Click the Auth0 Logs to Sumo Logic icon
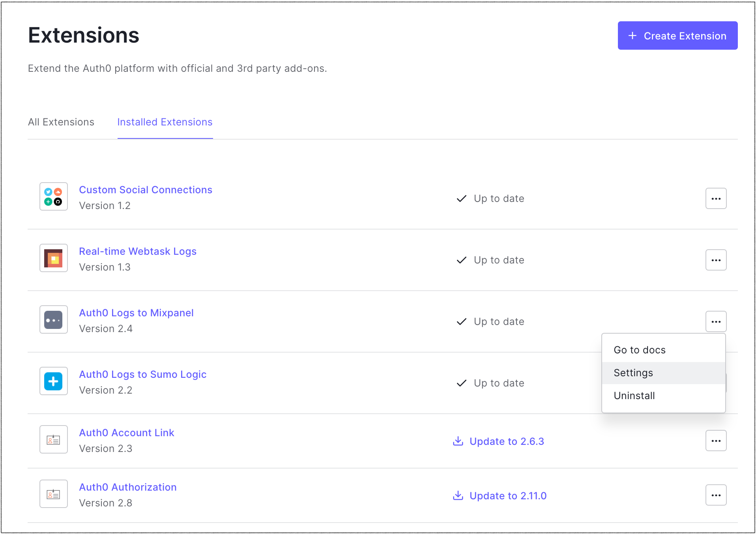The image size is (756, 534). coord(54,381)
